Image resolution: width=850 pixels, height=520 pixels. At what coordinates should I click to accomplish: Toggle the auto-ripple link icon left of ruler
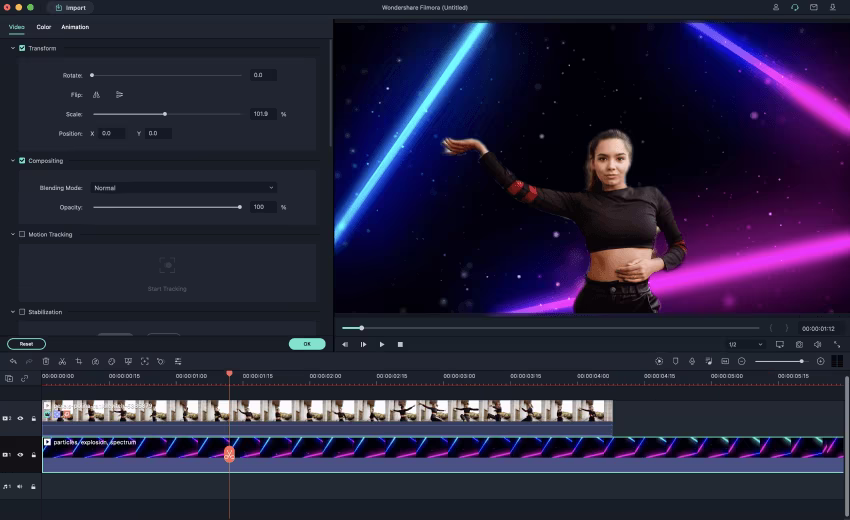(x=24, y=378)
